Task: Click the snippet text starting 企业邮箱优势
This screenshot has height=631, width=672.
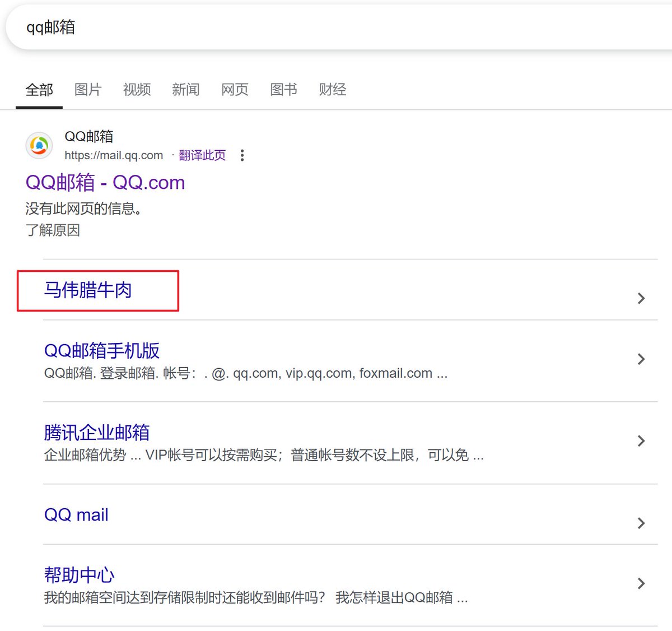Action: coord(264,455)
